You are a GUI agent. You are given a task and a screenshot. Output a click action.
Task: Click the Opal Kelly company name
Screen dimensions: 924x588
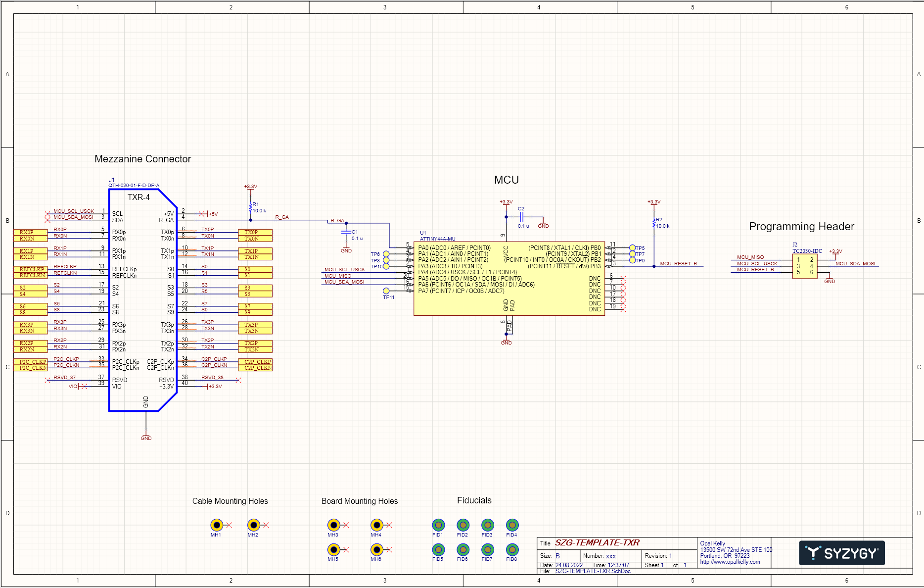pyautogui.click(x=712, y=543)
